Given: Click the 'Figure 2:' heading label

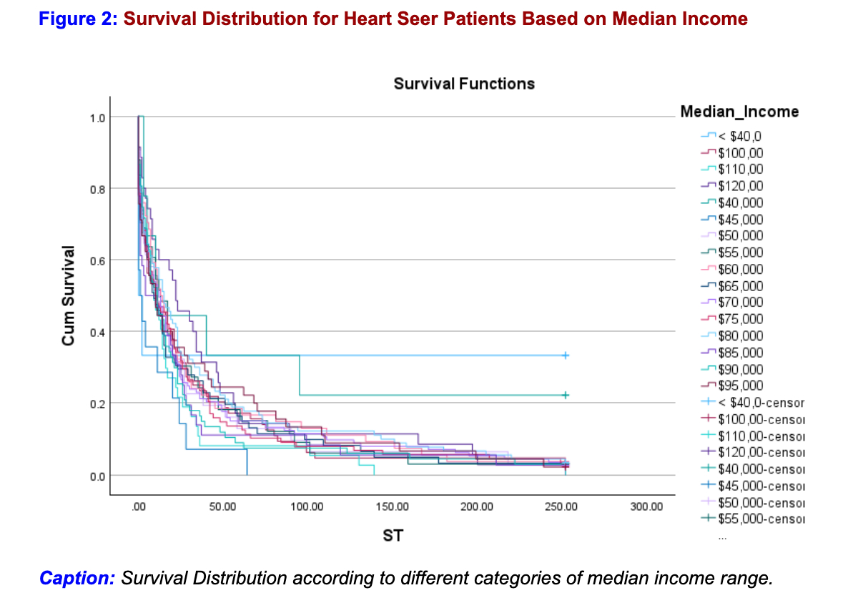Looking at the screenshot, I should [x=78, y=19].
